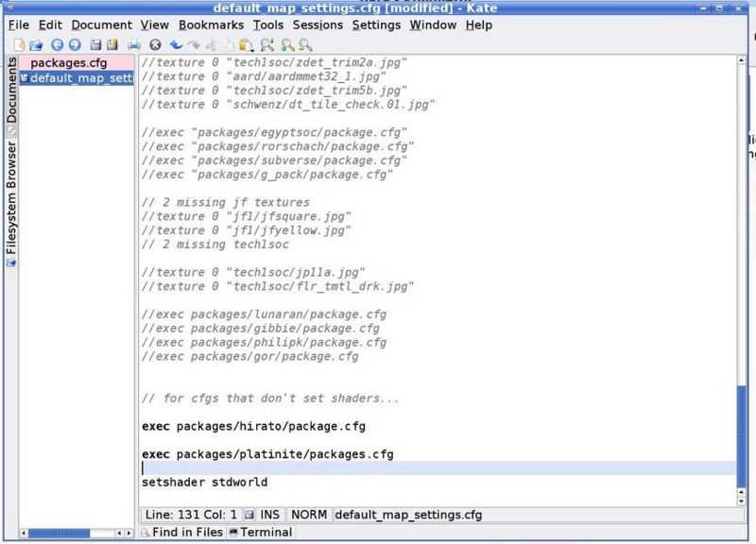The image size is (756, 544).
Task: Show the Terminal panel
Action: coord(260,533)
